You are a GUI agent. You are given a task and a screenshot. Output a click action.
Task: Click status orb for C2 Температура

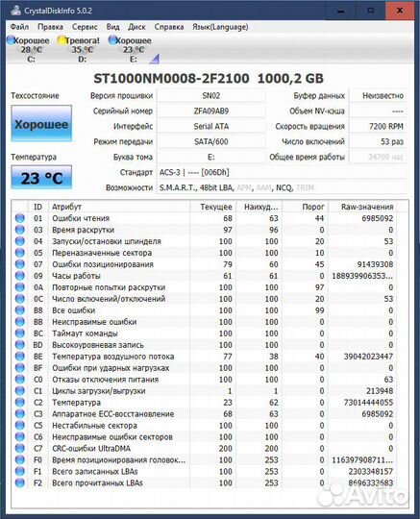coord(20,403)
